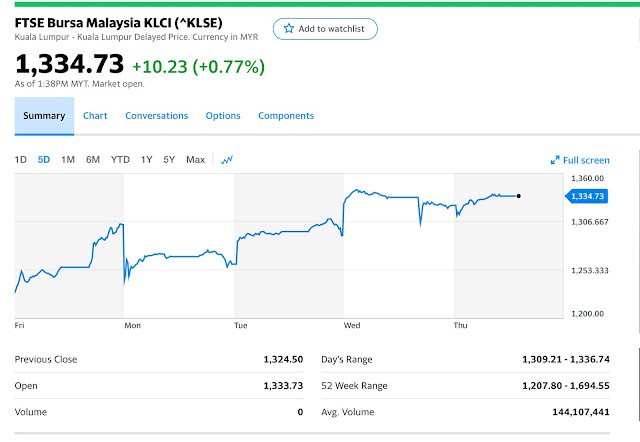
Task: Go to the Options tab
Action: coord(223,116)
